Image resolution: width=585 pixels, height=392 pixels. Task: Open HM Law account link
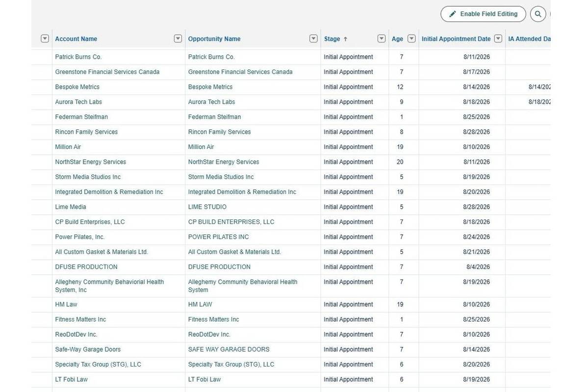tap(66, 304)
